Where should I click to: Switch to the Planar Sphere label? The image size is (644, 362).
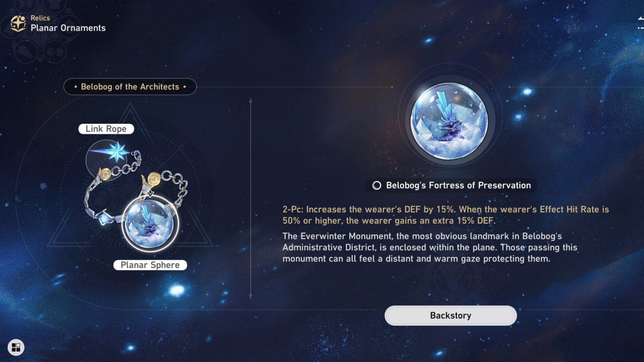[x=150, y=265]
